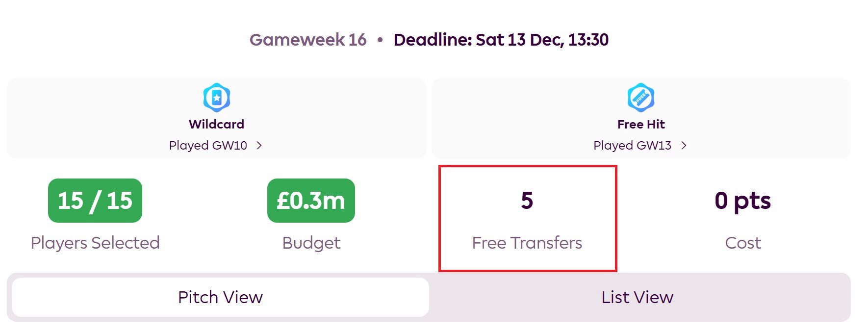Select the 15 / 15 green badge

point(95,201)
